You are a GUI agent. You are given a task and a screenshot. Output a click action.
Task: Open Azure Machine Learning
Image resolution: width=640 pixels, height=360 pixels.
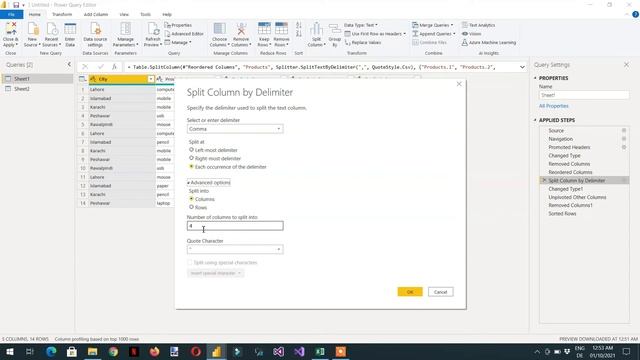[x=489, y=42]
